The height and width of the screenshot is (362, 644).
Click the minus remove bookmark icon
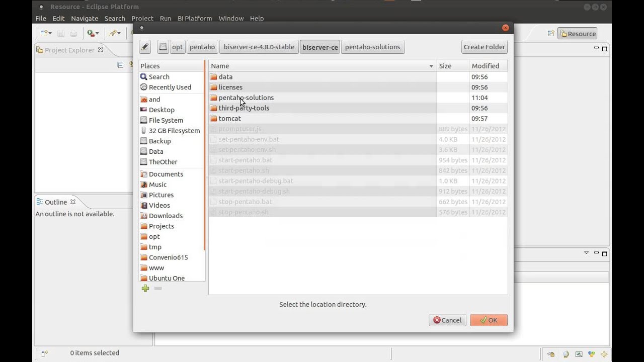tap(158, 288)
